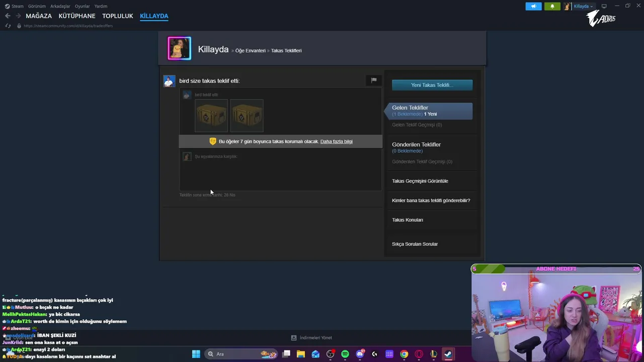Open the Killayda profile name link
Screen dimensions: 644x362
click(x=213, y=49)
